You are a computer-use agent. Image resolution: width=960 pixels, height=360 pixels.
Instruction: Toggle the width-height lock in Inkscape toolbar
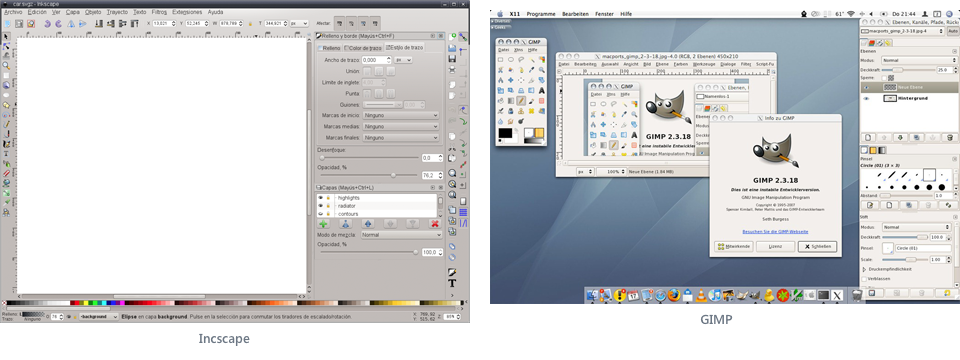tap(250, 23)
